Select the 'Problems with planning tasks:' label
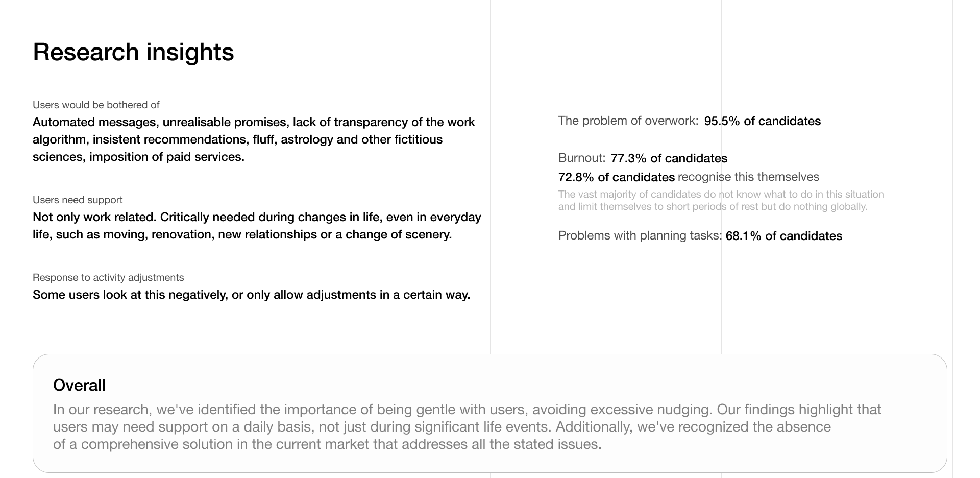 [x=640, y=235]
